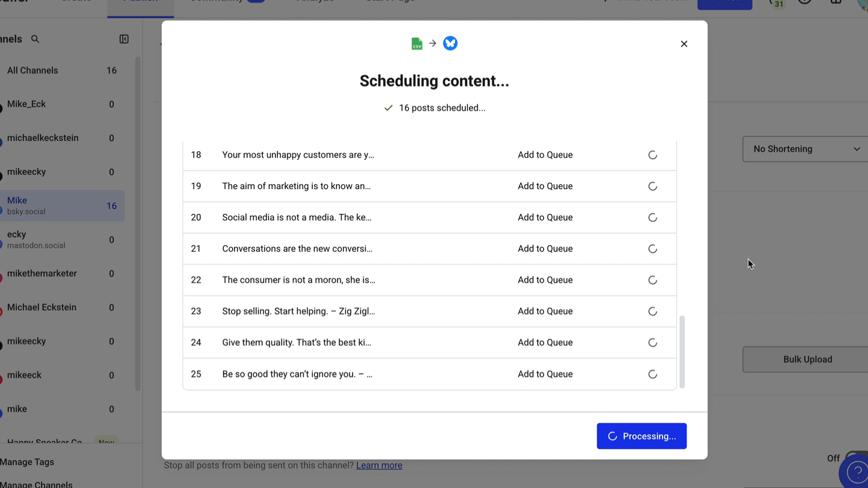868x488 pixels.
Task: Click the search channels magnifier icon
Action: coord(35,39)
